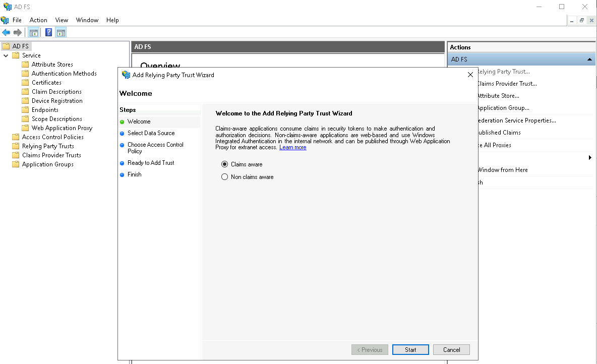Select the Non claims aware option
This screenshot has width=597, height=364.
tap(225, 177)
